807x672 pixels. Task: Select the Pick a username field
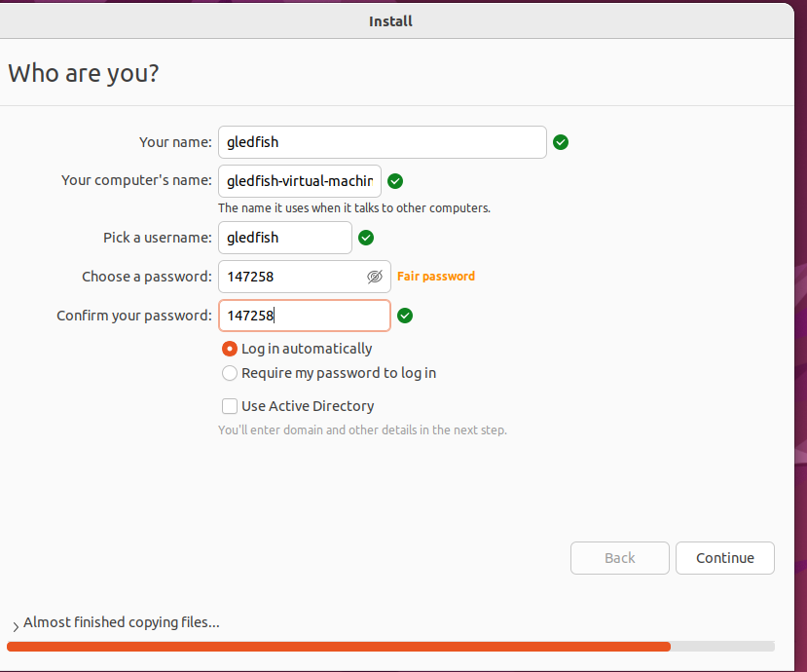[x=284, y=238]
